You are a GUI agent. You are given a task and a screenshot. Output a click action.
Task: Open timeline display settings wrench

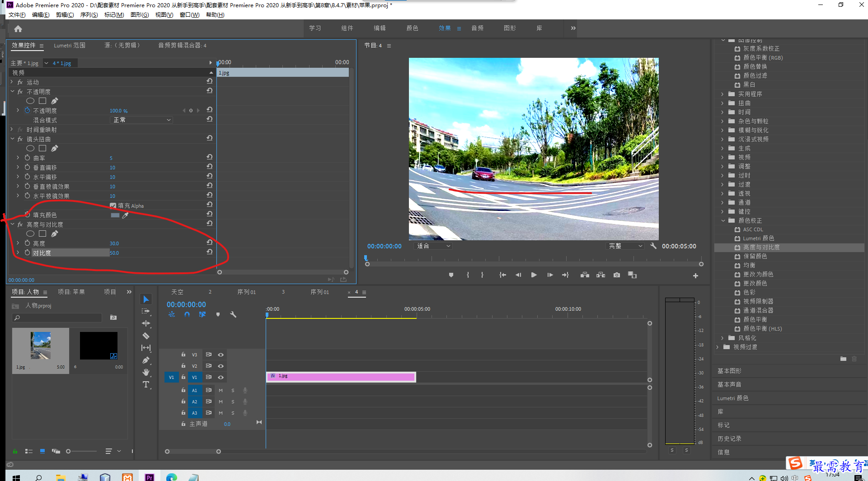click(233, 314)
